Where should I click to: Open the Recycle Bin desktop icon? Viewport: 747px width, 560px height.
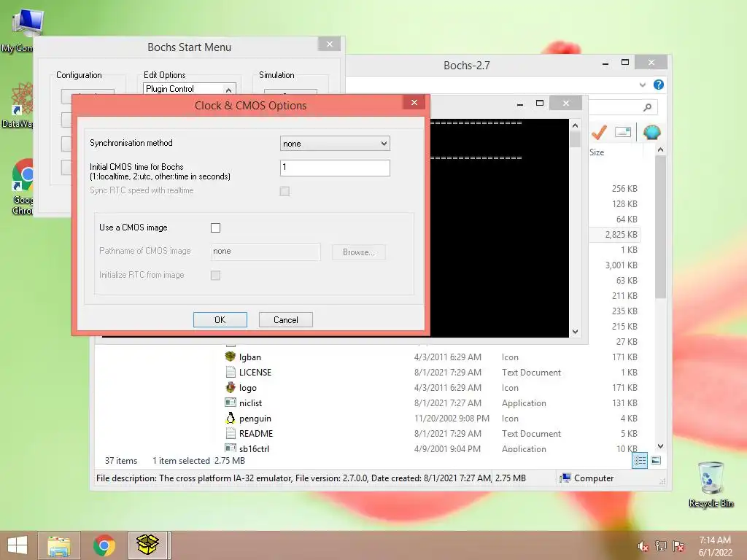click(x=711, y=485)
